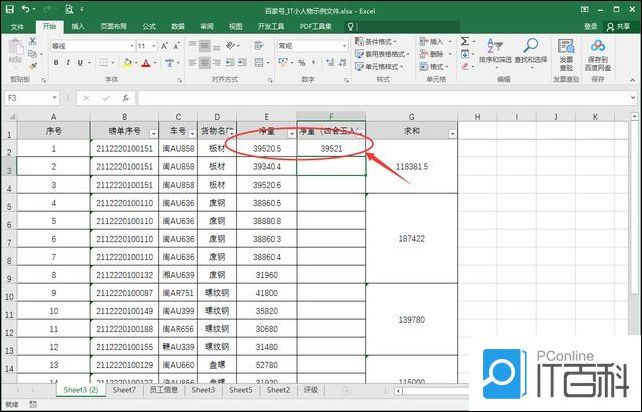Switch to the 数据 tab
The width and height of the screenshot is (642, 412).
click(178, 27)
